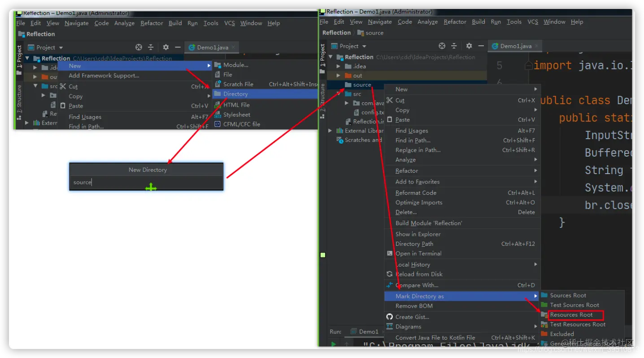
Task: Open VCS menu in the right window
Action: tap(533, 22)
